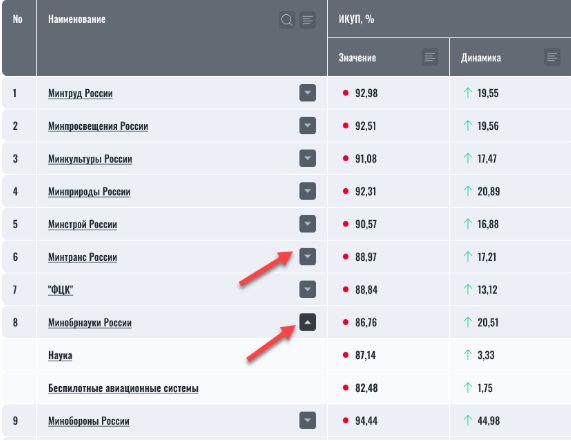Expand the Минпросвещения России row
The image size is (571, 441).
click(x=308, y=126)
